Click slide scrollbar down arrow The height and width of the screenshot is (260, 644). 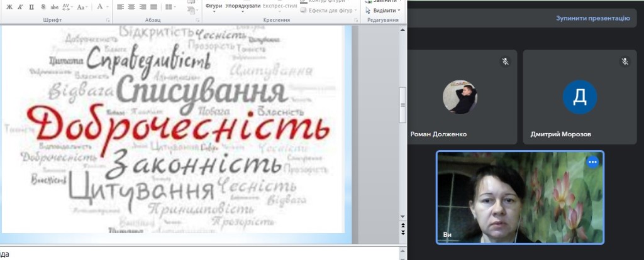click(x=403, y=217)
